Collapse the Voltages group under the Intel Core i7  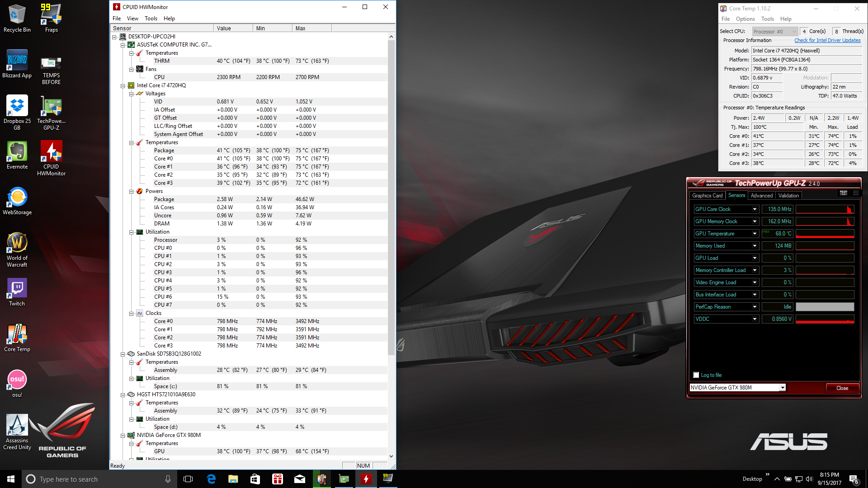tap(131, 94)
